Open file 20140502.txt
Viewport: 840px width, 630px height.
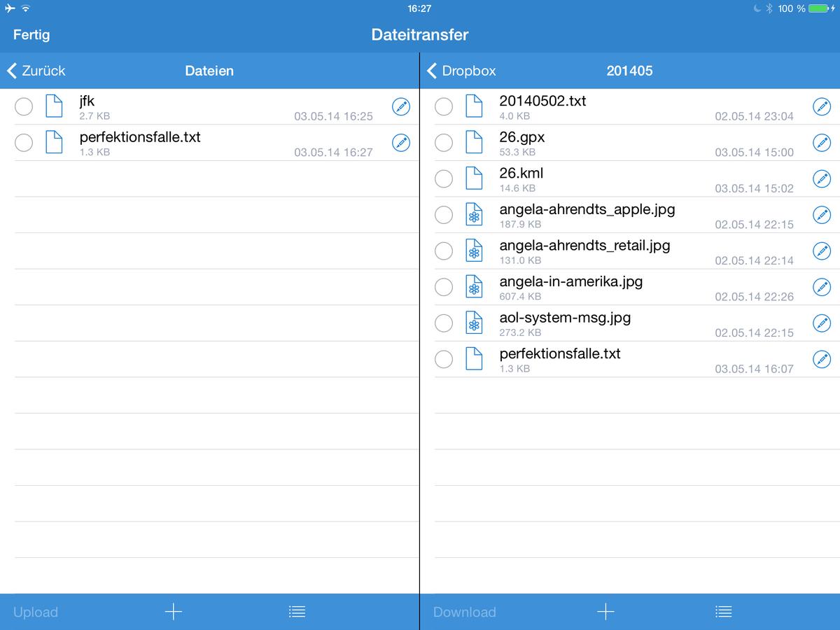pyautogui.click(x=543, y=101)
